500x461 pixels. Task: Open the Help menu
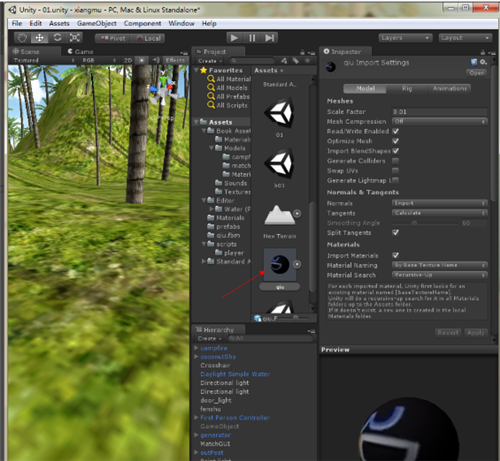click(x=209, y=23)
